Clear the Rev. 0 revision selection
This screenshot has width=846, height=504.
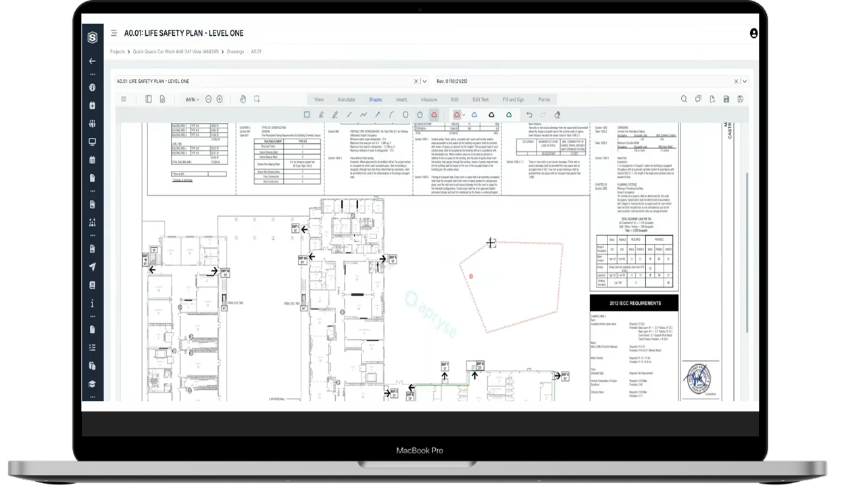tap(736, 81)
